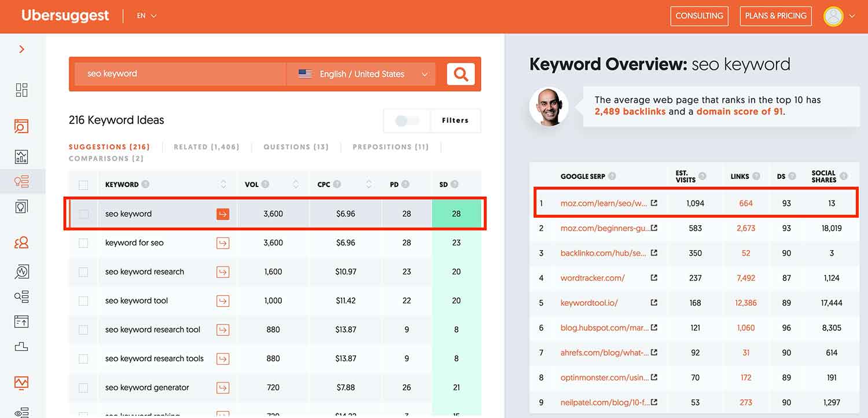Click the help icon next to KEYWORD header
Image resolution: width=868 pixels, height=418 pixels.
[x=146, y=185]
